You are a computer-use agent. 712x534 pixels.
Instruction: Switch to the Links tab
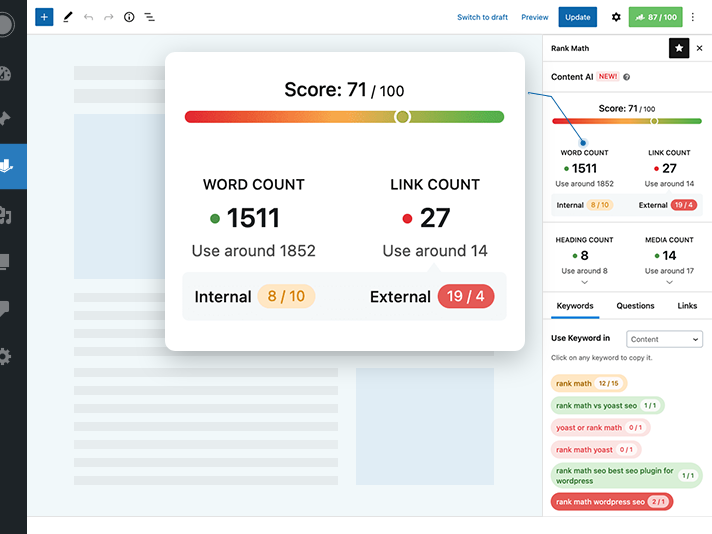(x=687, y=306)
